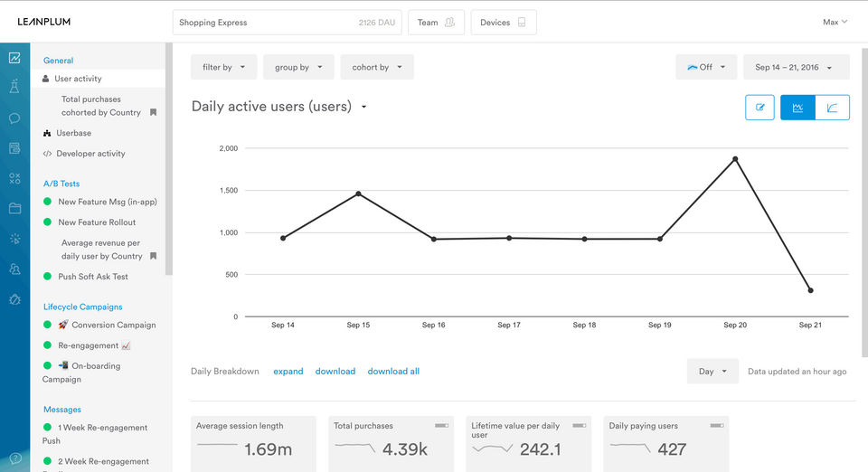This screenshot has width=868, height=472.
Task: Open Userbase in the General section
Action: pos(73,133)
